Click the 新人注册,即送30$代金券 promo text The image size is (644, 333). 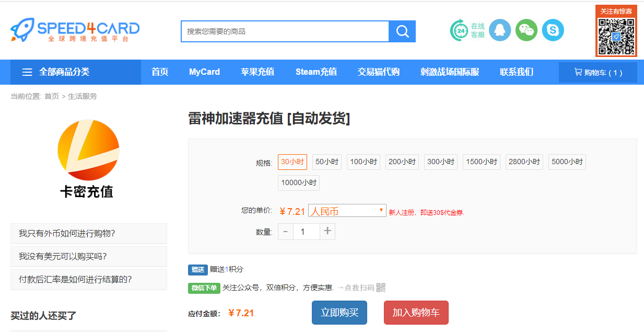click(427, 212)
